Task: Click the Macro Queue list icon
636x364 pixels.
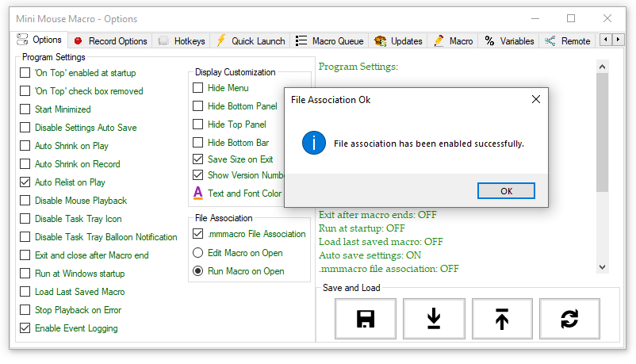Action: coord(301,40)
